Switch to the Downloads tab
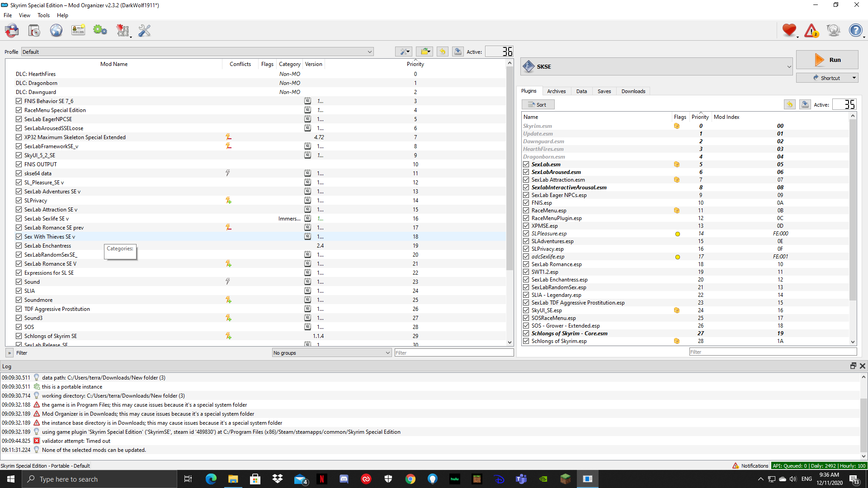 (633, 91)
